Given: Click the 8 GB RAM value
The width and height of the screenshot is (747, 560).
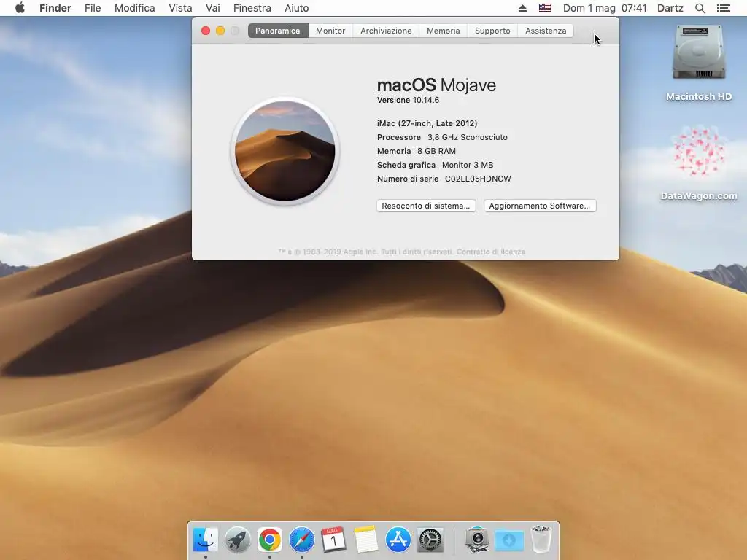Looking at the screenshot, I should (436, 151).
